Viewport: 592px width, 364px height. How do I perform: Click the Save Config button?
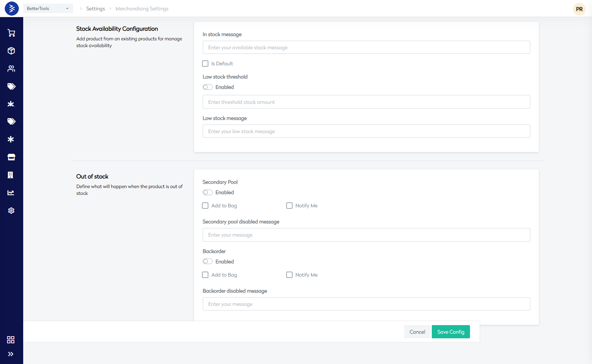450,332
